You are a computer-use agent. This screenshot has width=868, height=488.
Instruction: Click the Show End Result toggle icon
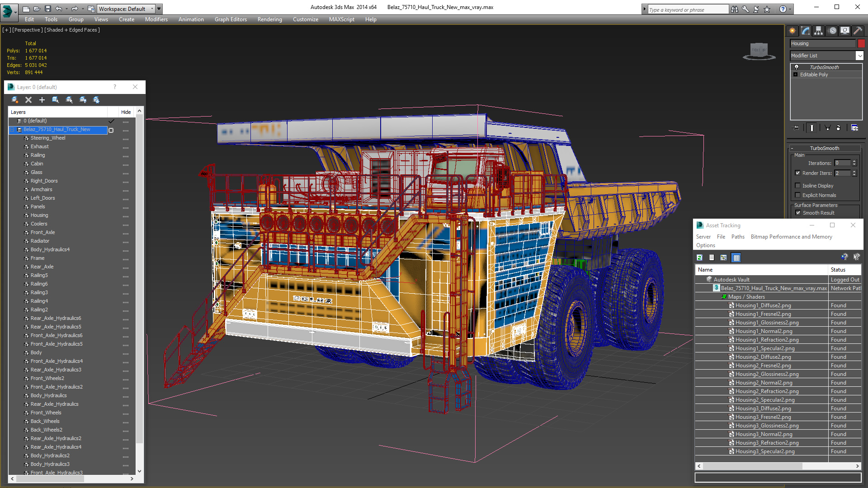(812, 128)
